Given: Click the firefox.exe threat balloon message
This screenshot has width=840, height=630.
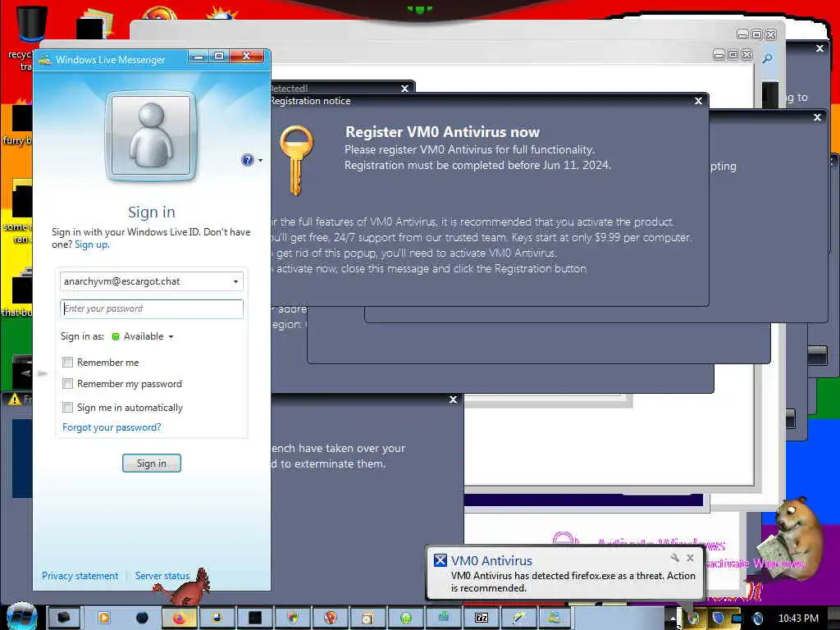Looking at the screenshot, I should pos(573,582).
